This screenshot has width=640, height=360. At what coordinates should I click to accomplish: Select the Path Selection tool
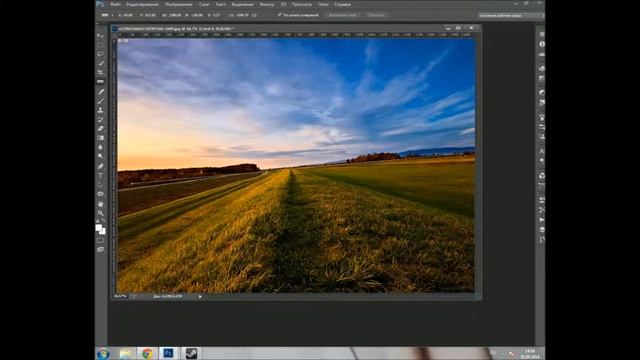point(100,185)
